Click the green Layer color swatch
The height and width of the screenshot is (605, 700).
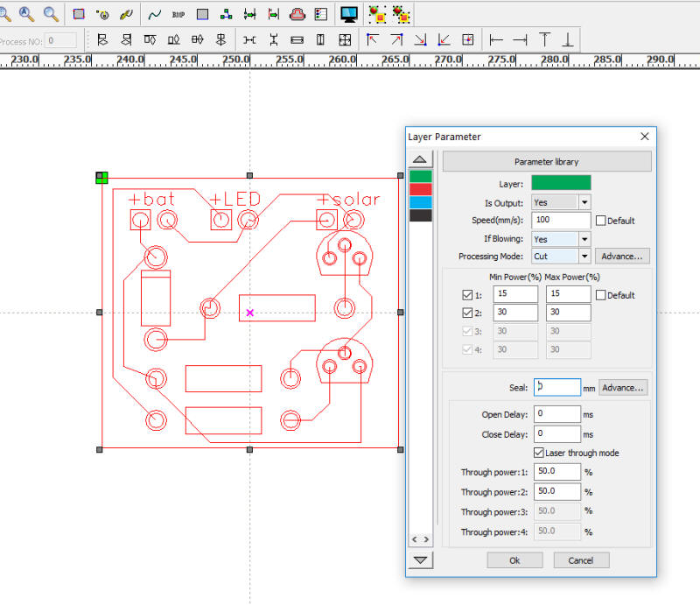(x=560, y=183)
